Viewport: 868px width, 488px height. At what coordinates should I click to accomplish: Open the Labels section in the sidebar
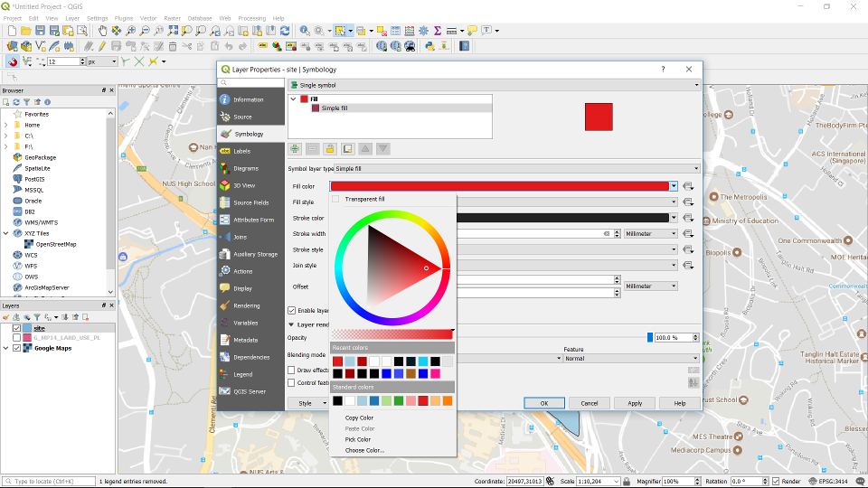(241, 151)
